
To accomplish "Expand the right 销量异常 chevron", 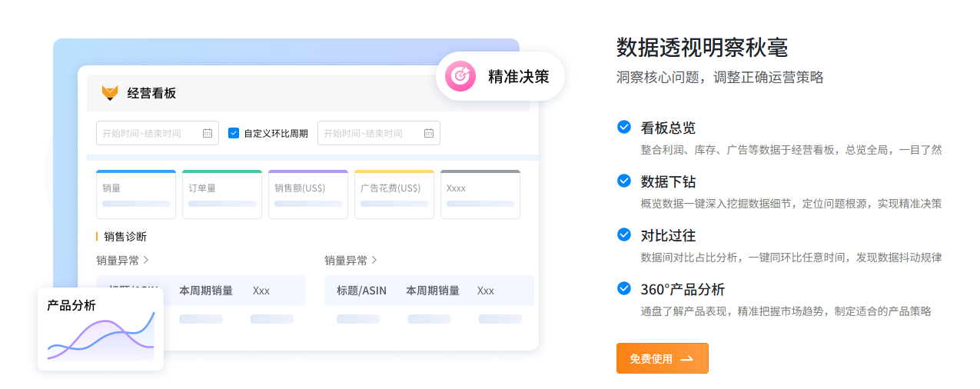I will coord(374,260).
